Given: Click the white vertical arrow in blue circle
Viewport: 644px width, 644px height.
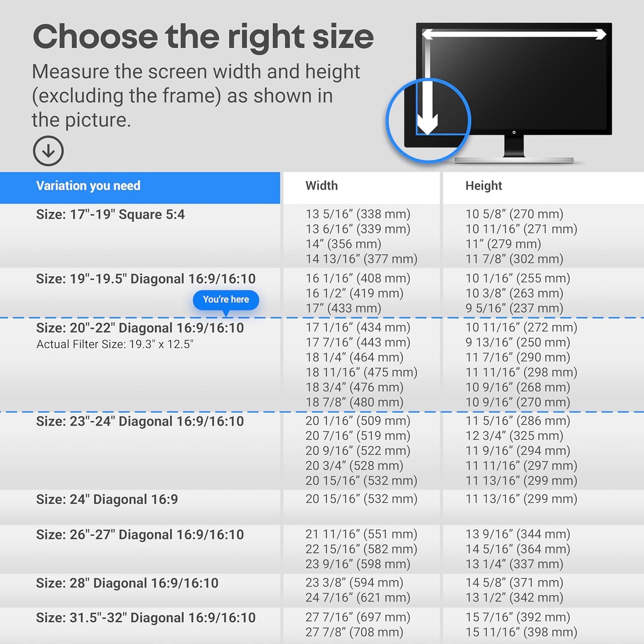Looking at the screenshot, I should [x=427, y=107].
